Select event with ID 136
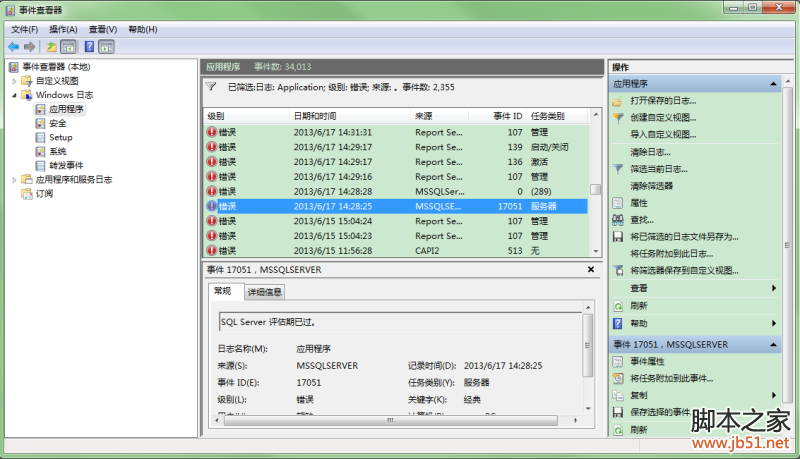The image size is (800, 459). [396, 162]
